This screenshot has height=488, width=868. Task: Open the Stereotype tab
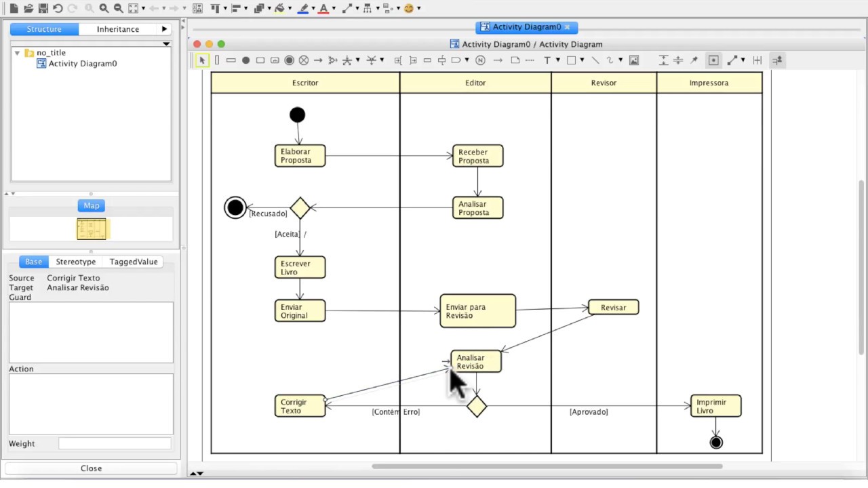76,262
